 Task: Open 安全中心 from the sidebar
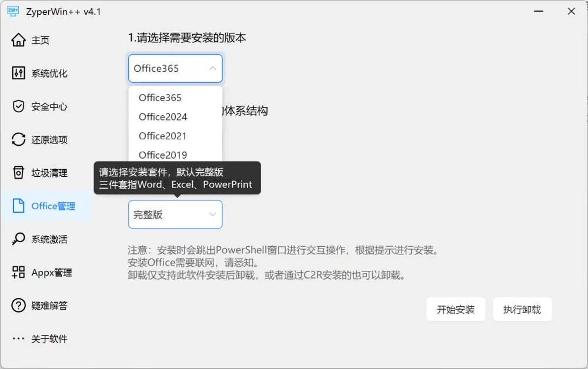tap(49, 107)
